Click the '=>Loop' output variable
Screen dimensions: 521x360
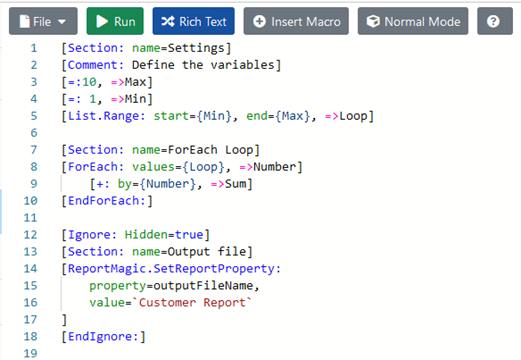pos(346,116)
